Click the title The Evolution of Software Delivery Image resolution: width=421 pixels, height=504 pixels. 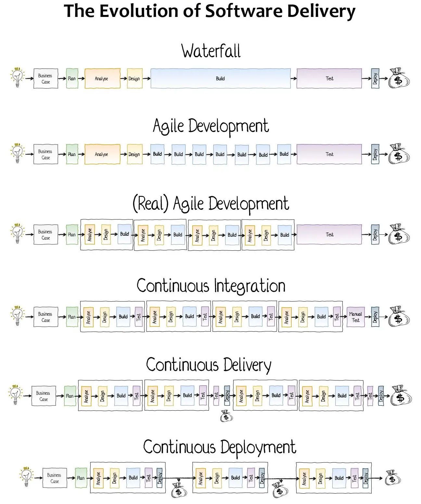pos(210,11)
